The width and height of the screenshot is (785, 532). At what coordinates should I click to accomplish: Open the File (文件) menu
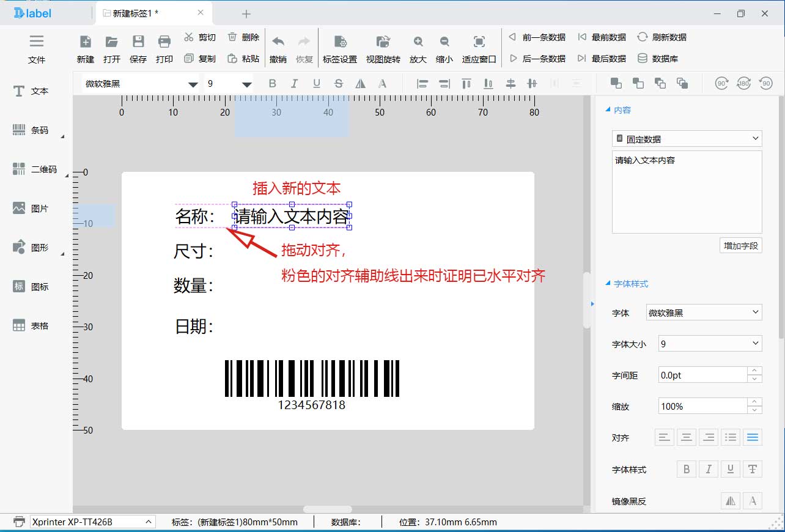pyautogui.click(x=37, y=48)
